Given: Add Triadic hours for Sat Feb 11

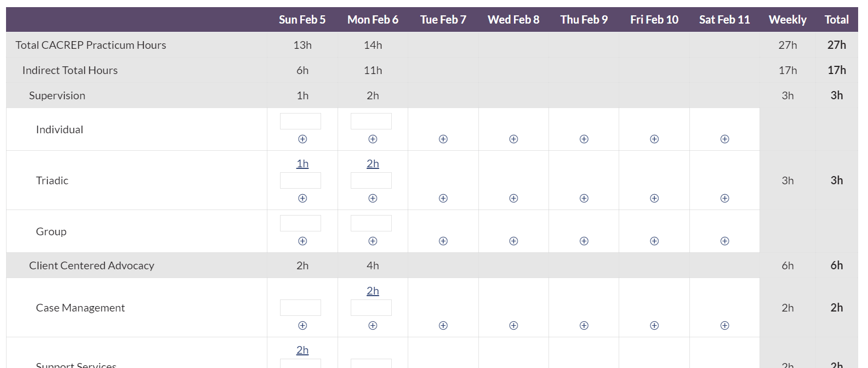Looking at the screenshot, I should pos(724,198).
